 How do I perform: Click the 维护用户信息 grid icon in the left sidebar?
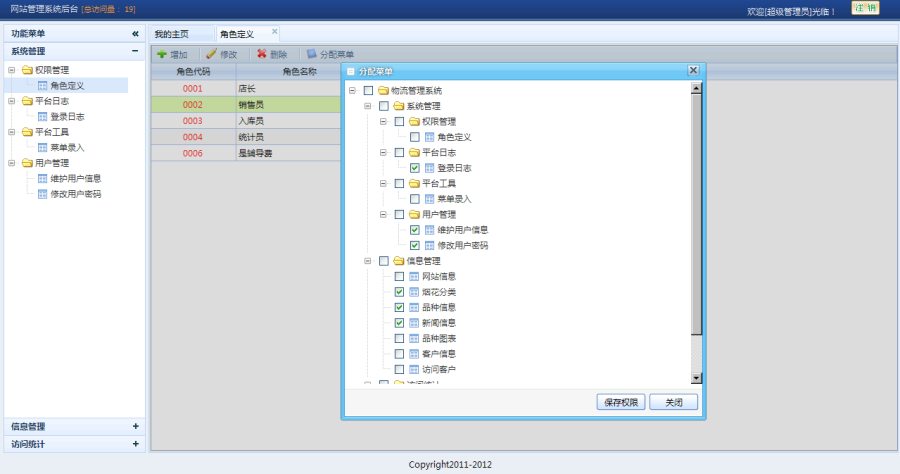pos(42,178)
